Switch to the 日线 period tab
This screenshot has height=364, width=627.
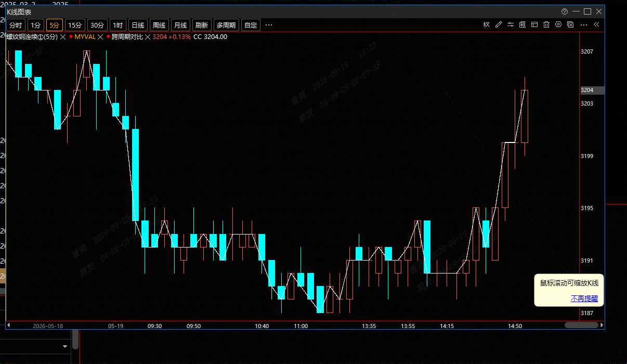[x=138, y=25]
